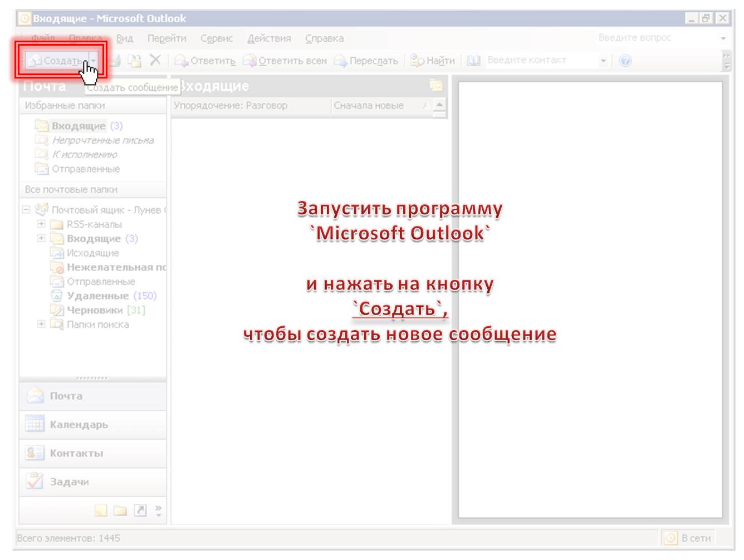Click the Move to Folder toolbar icon
Screen dimensions: 744x560
pyautogui.click(x=134, y=60)
